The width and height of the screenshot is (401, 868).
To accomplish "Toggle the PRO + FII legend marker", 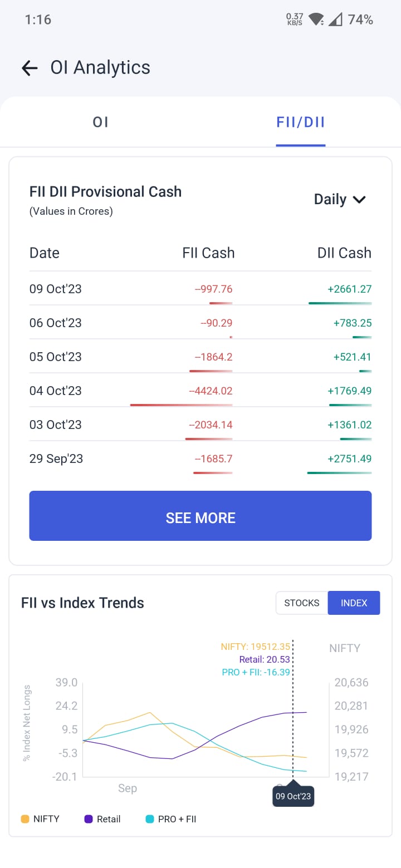I will click(150, 819).
